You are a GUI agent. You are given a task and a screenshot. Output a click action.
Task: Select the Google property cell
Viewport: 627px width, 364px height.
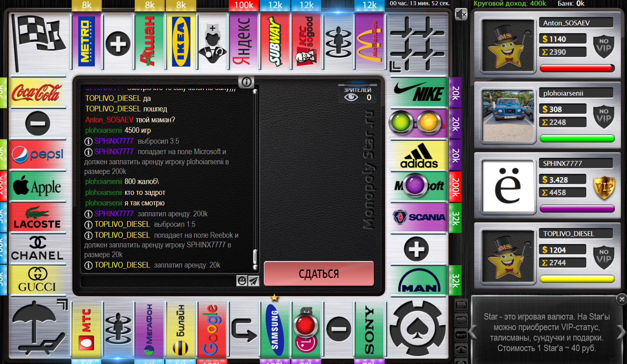tap(212, 329)
